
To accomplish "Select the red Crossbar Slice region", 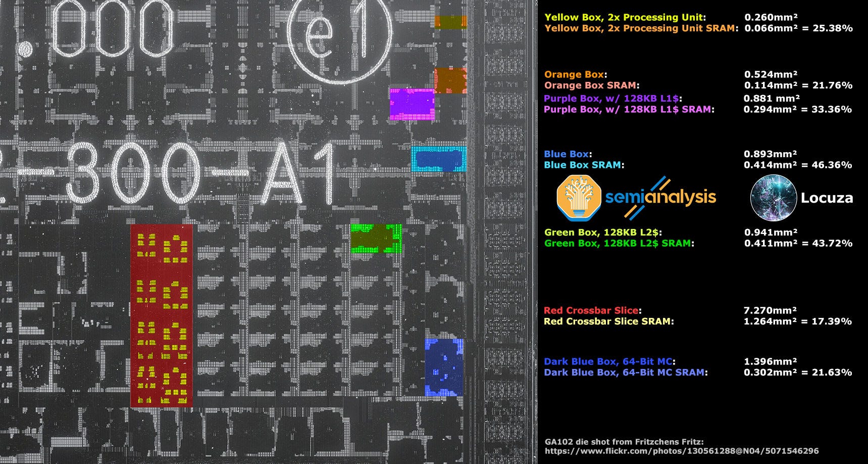I will tap(162, 313).
